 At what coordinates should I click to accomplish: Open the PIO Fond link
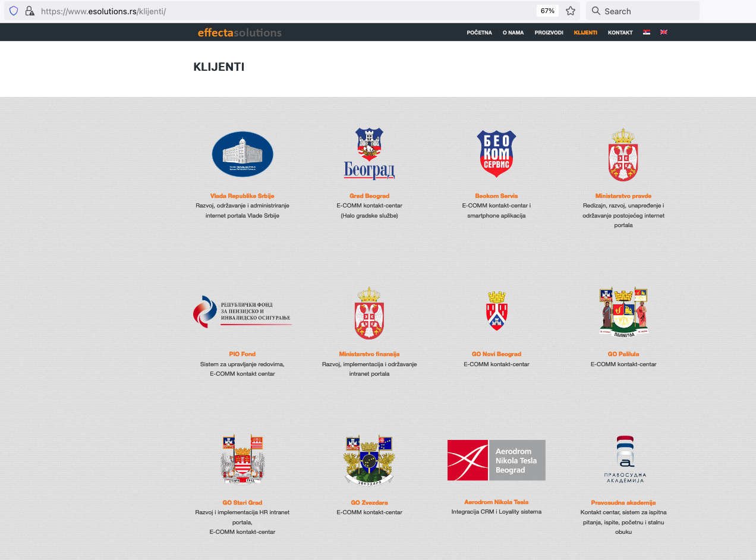tap(242, 354)
